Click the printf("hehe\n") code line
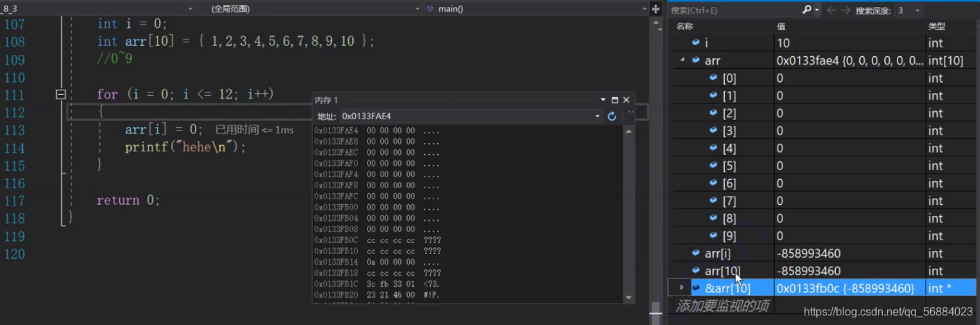 point(186,147)
